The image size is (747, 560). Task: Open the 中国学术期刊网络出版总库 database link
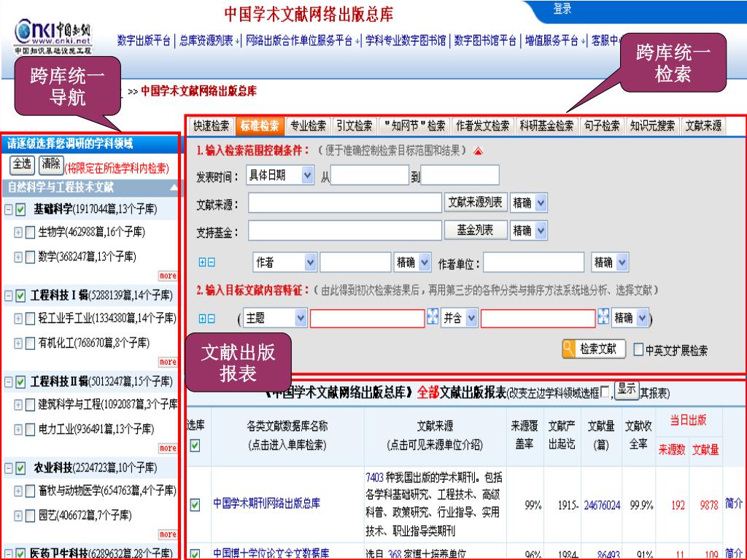point(266,504)
